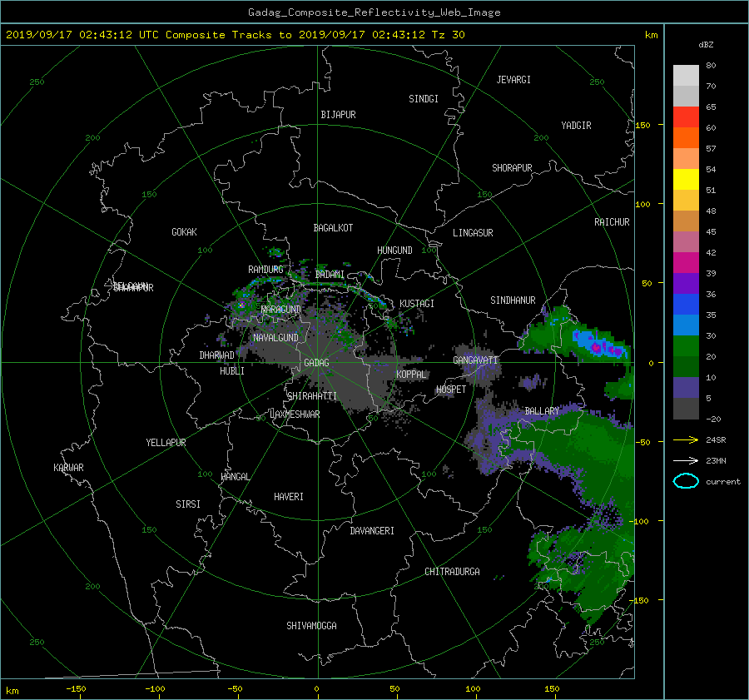Click the -150 tick on bottom axis
This screenshot has height=700, width=749.
pos(76,689)
